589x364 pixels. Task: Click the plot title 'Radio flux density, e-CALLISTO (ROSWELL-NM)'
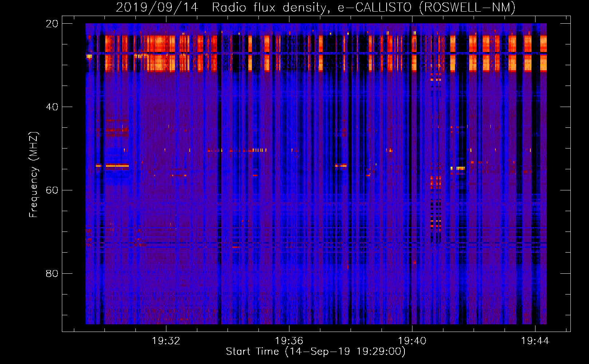[363, 7]
